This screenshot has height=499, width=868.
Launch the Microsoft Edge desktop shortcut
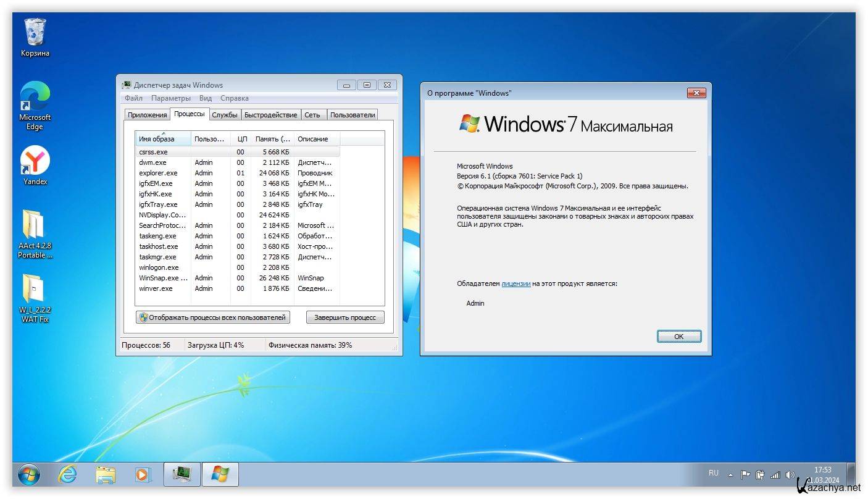point(35,98)
